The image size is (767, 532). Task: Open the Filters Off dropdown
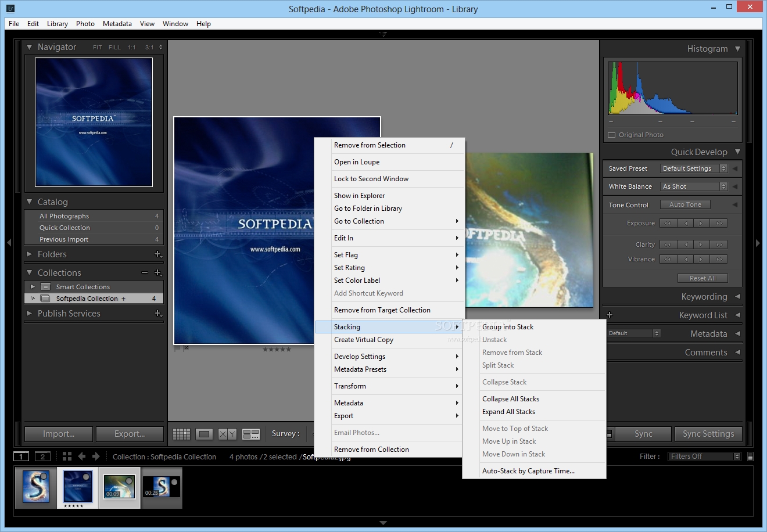pyautogui.click(x=704, y=456)
